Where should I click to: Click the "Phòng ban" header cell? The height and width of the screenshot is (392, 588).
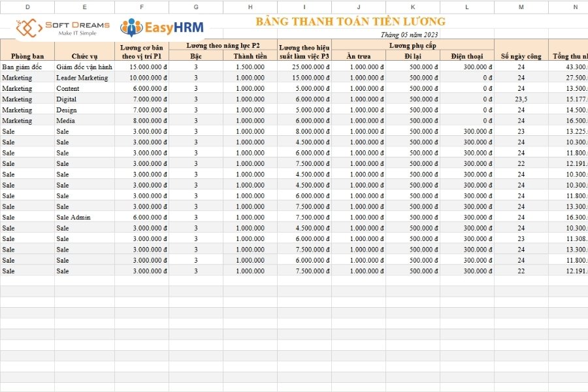point(27,56)
